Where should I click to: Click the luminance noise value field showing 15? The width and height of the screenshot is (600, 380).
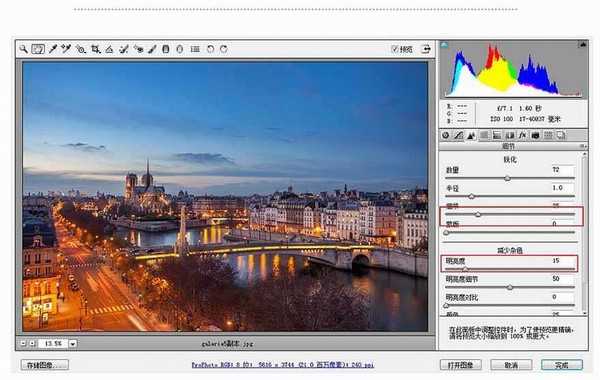tap(562, 261)
